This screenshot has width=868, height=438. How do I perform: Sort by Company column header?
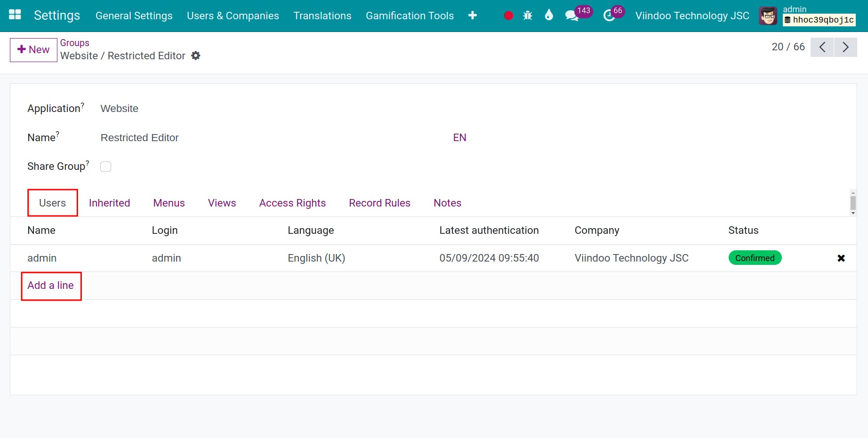(x=597, y=231)
